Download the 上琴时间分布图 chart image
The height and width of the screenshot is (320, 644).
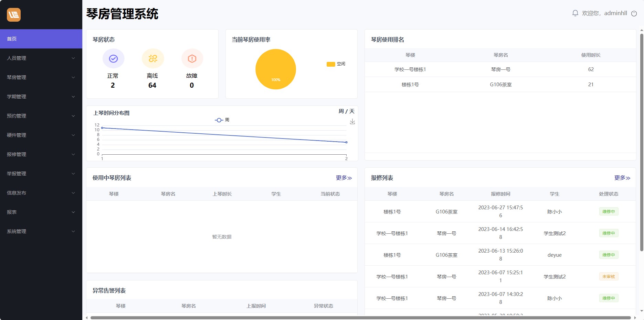pos(352,121)
